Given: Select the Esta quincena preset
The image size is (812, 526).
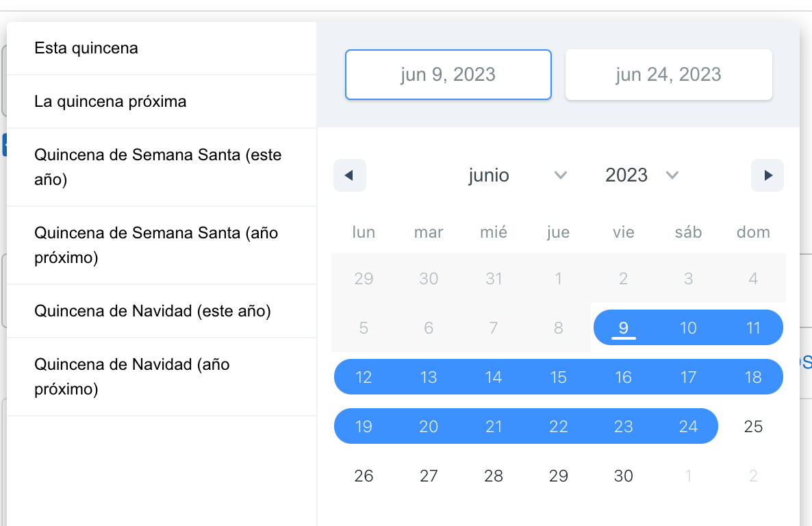Looking at the screenshot, I should point(86,48).
